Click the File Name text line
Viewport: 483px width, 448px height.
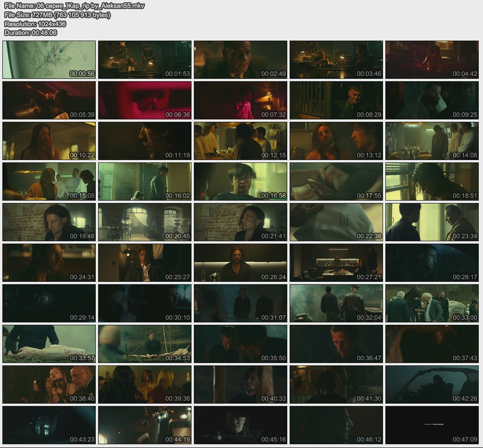click(x=74, y=6)
